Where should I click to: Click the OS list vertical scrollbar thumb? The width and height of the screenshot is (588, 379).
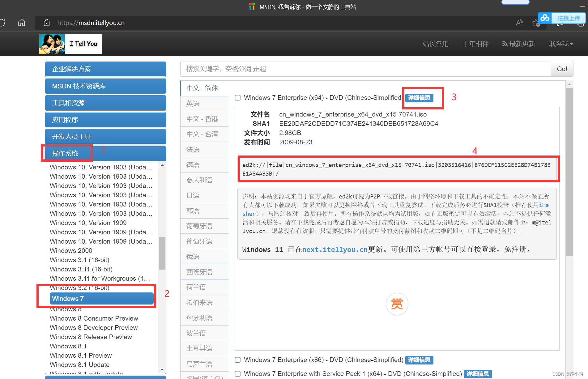tap(162, 253)
